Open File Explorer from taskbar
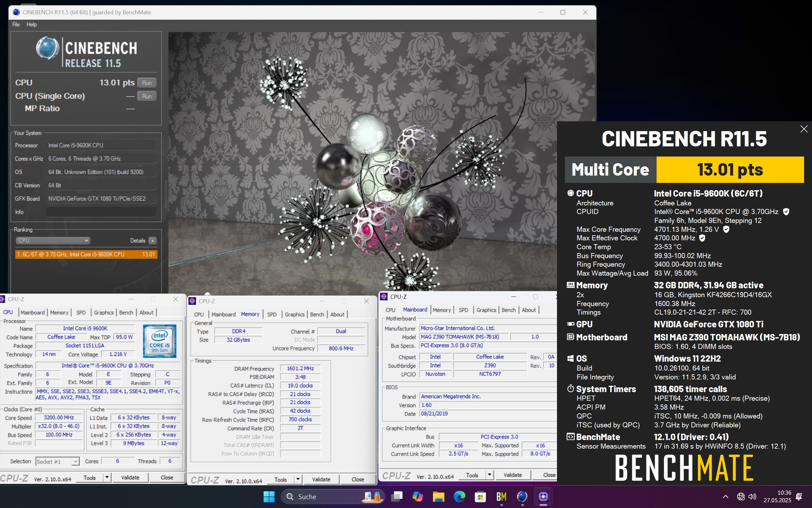This screenshot has width=812, height=508. coord(439,497)
